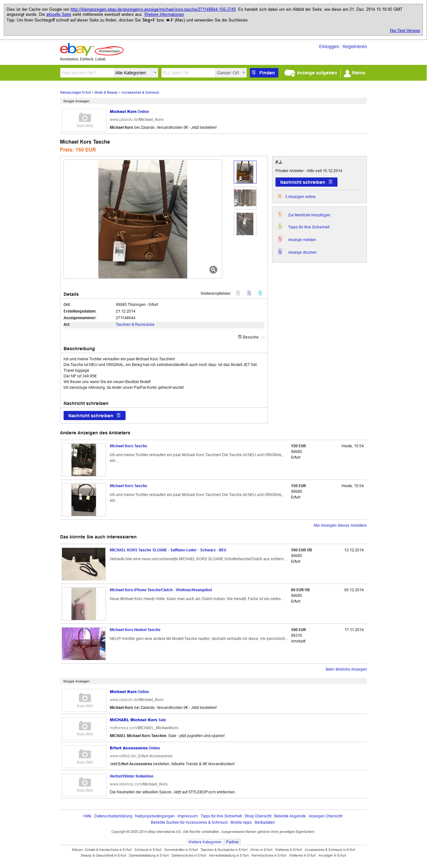Click the last Weiterempfehlen share icon
Viewport: 427px width, 868px height.
tap(260, 293)
